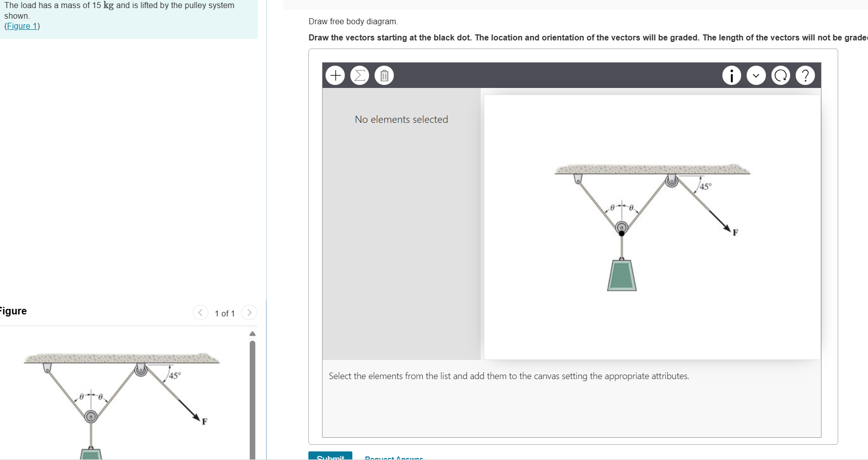Viewport: 868px width, 460px height.
Task: Expand the toolbar chevron dropdown
Action: pos(756,75)
